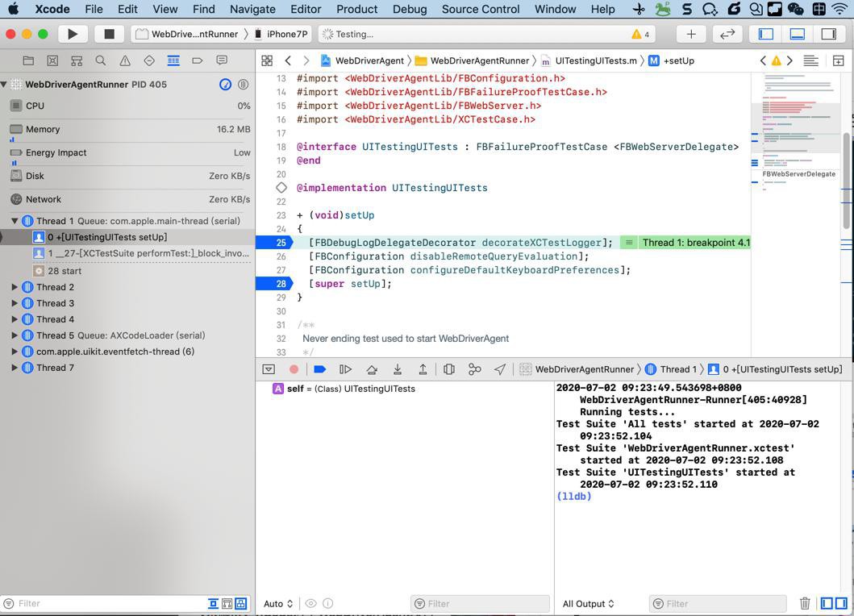Run the scheme with the Play button
This screenshot has height=616, width=854.
pos(72,34)
